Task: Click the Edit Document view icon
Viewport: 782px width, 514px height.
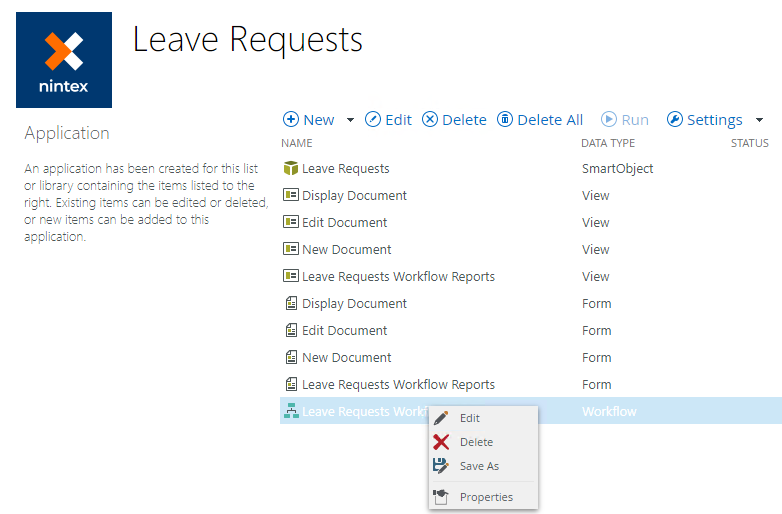Action: point(291,221)
